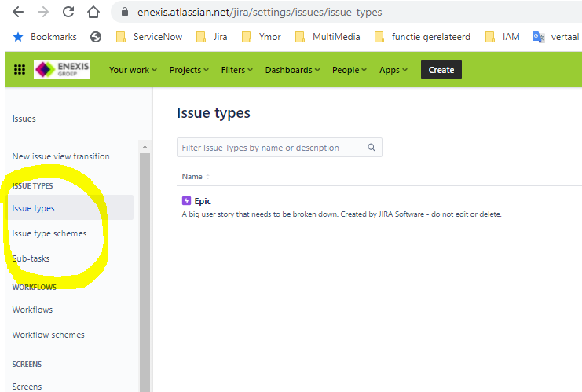The image size is (582, 392).
Task: Click the Epic issue type name
Action: point(203,201)
